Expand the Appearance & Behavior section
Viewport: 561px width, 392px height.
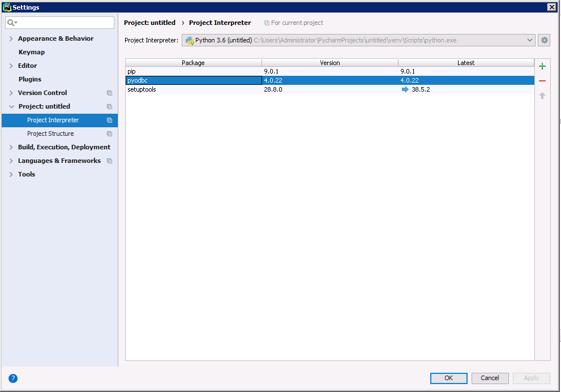click(x=11, y=38)
